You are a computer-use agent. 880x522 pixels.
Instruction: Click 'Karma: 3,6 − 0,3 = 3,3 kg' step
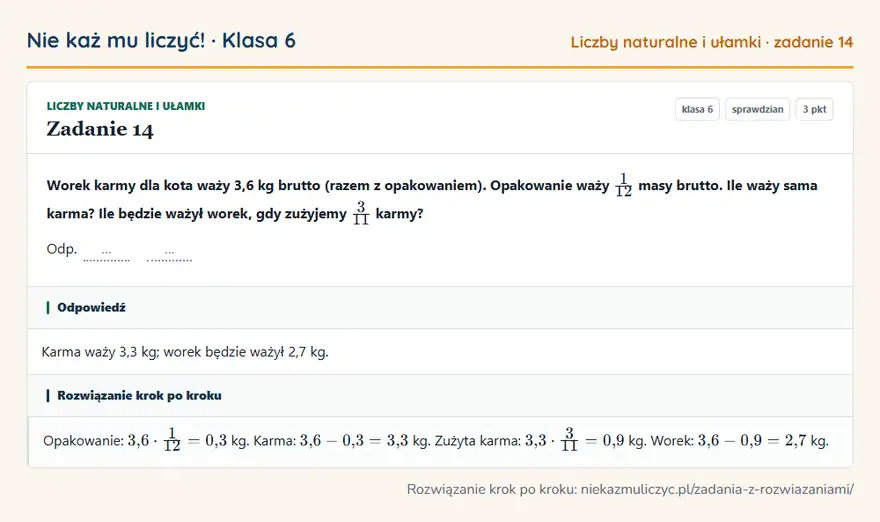(341, 441)
